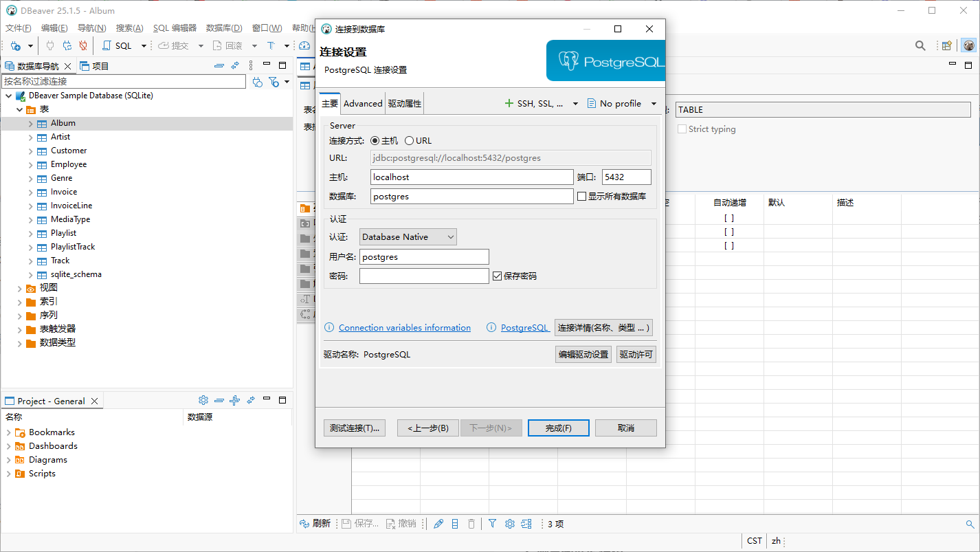Open database navigator view menu (three dots)

click(251, 66)
